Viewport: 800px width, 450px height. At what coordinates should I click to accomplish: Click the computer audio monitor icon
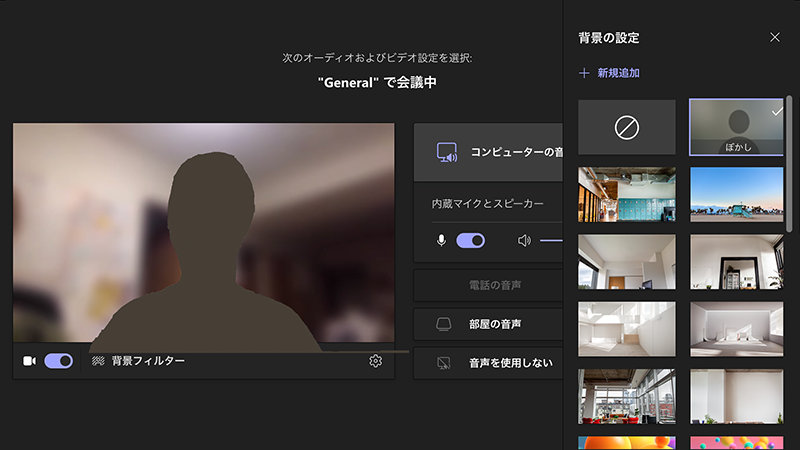pyautogui.click(x=446, y=152)
